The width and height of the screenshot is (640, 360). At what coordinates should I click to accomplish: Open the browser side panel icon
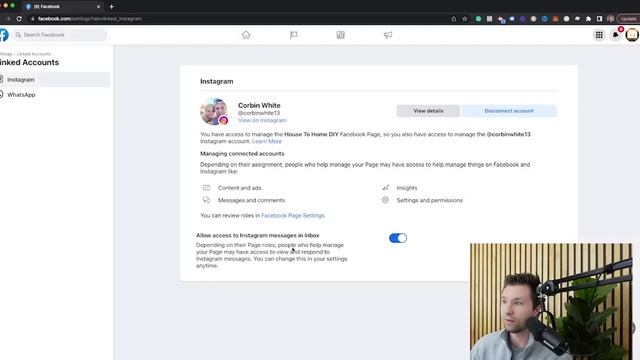click(x=599, y=19)
